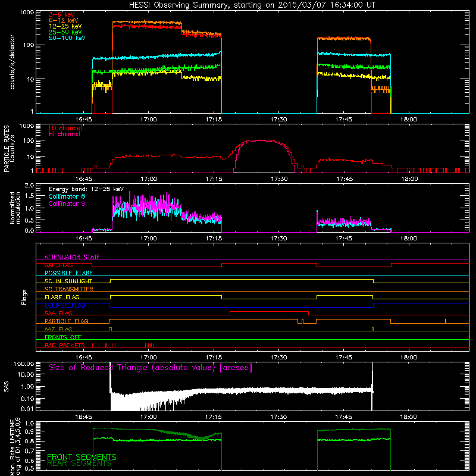Click the orange "6-12 keV" legend label
This screenshot has height=476, width=476.
pyautogui.click(x=64, y=20)
